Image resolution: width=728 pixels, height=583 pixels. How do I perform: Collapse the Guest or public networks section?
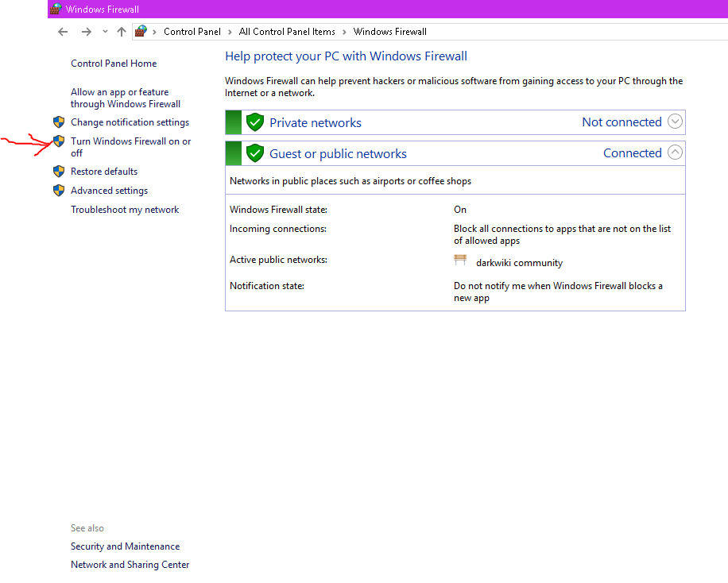675,152
